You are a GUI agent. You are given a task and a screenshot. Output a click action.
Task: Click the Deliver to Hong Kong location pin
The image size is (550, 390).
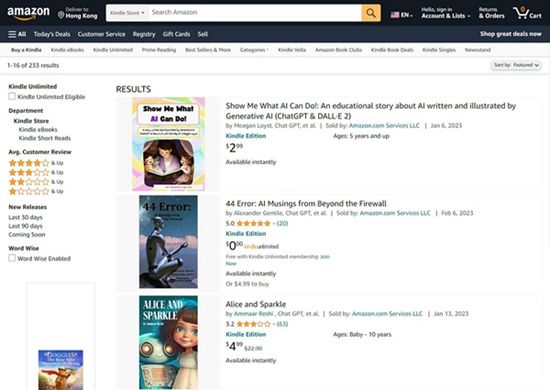tap(61, 15)
